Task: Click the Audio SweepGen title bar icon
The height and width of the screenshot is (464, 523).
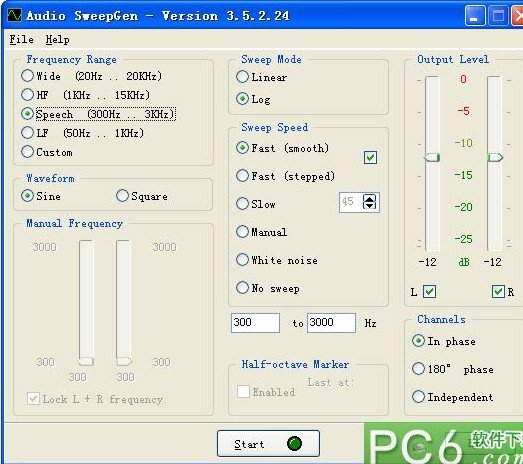Action: tap(14, 15)
